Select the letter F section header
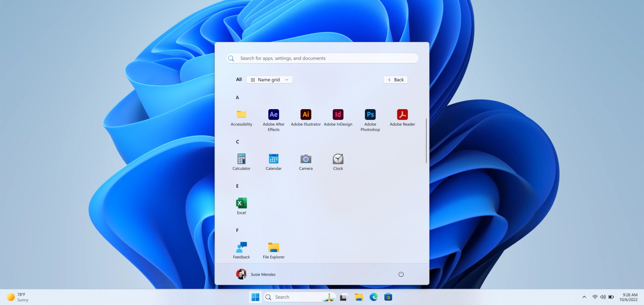The width and height of the screenshot is (644, 305). (x=237, y=230)
